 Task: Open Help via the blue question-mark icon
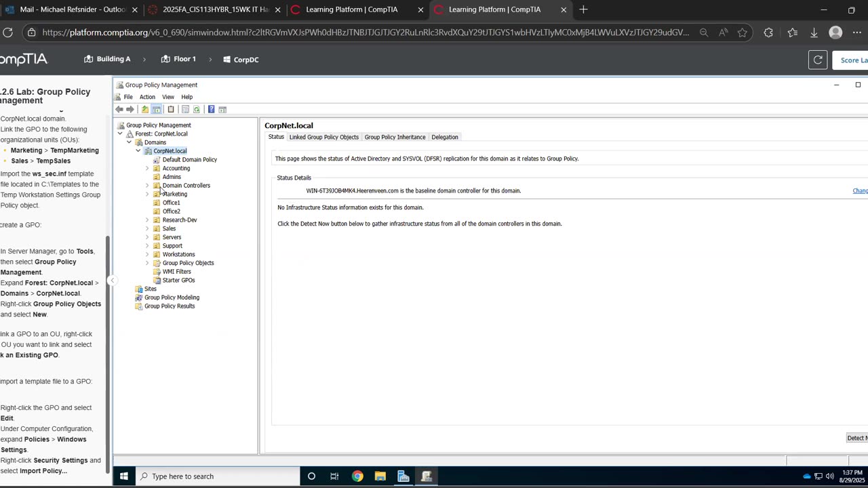[x=211, y=109]
